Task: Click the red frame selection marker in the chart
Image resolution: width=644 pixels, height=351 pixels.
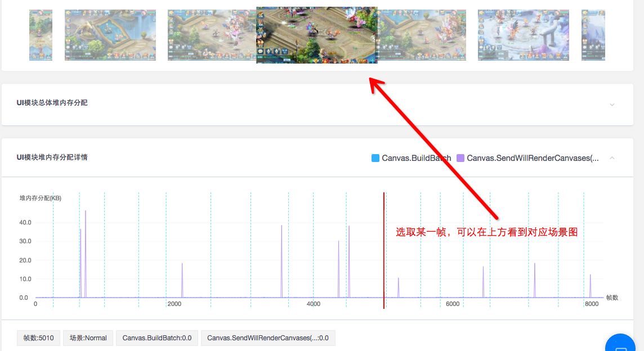Action: pos(384,250)
